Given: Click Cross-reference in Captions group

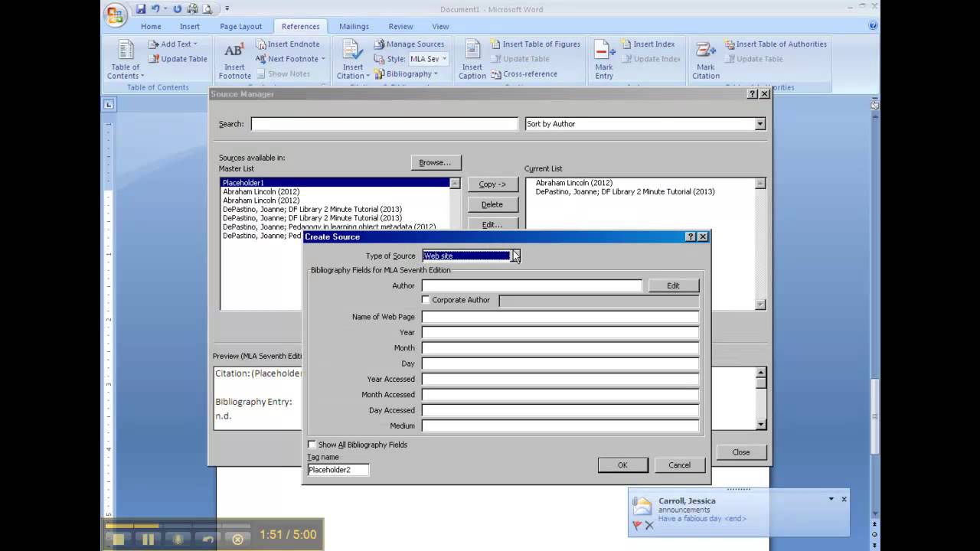Looking at the screenshot, I should click(524, 74).
